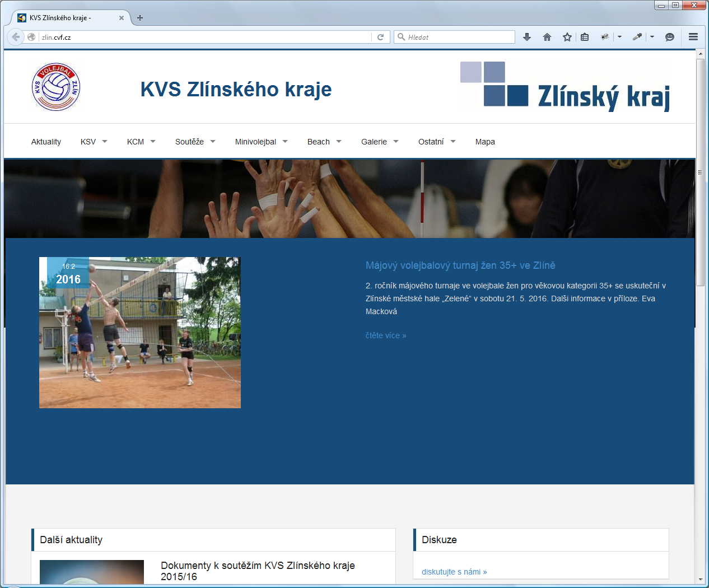
Task: Expand the KCM menu
Action: [x=142, y=142]
